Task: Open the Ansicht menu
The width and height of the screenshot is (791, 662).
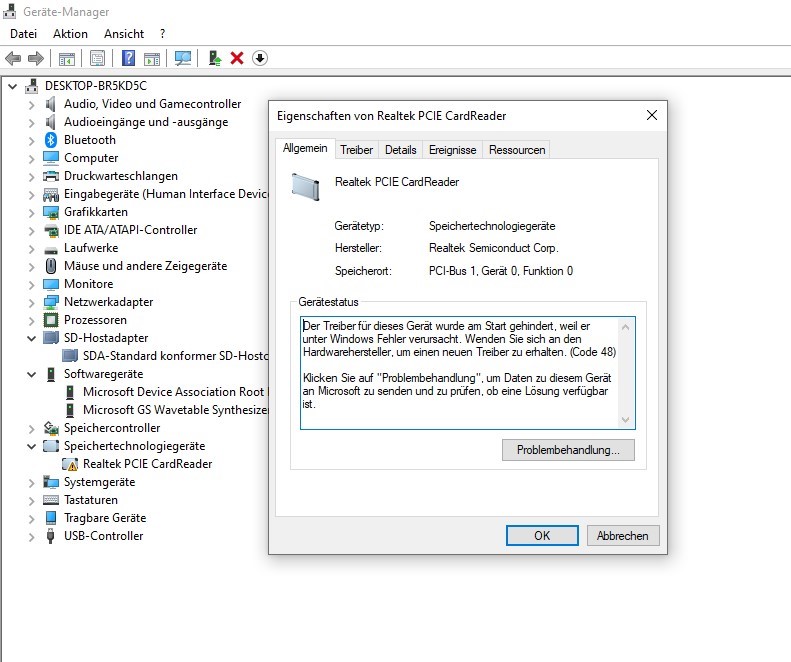Action: pos(124,34)
